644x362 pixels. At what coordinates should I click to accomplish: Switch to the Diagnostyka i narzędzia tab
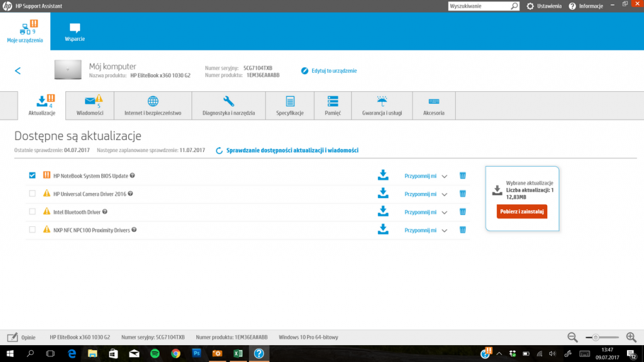(x=228, y=106)
